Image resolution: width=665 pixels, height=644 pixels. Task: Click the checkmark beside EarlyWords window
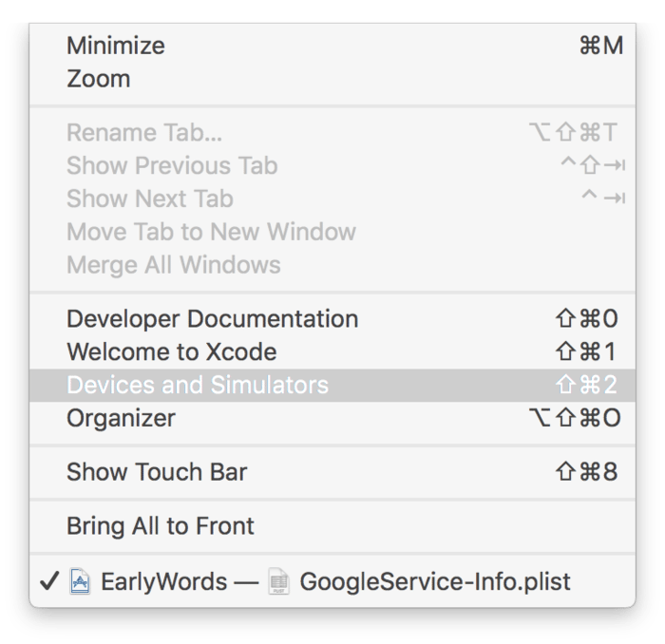(48, 580)
